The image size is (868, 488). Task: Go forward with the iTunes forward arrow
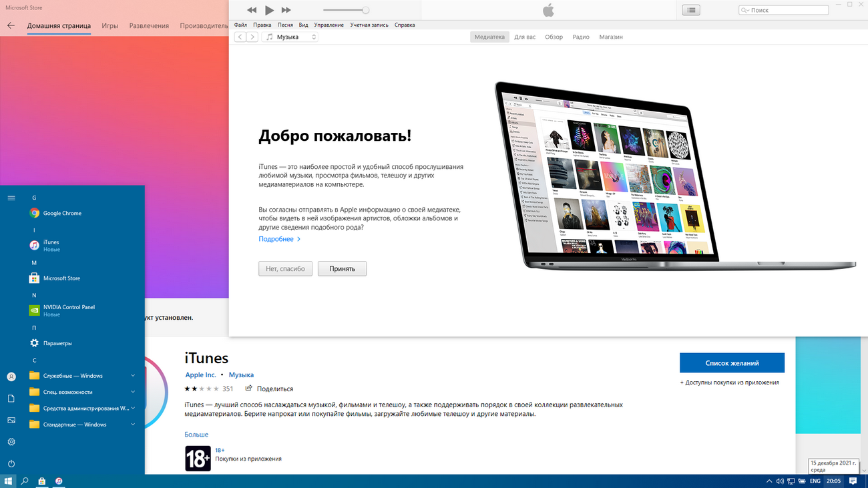tap(252, 37)
